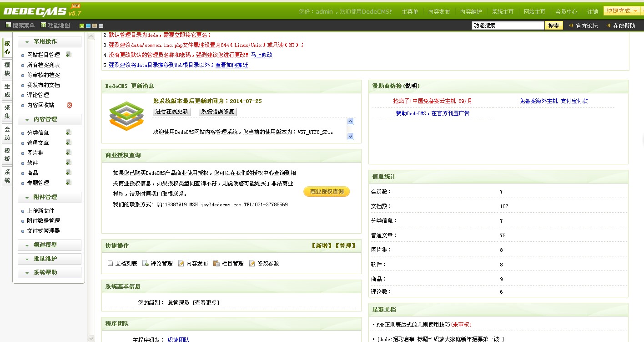This screenshot has width=644, height=342.
Task: Click the 栏目管理 shortcut icon
Action: (x=216, y=263)
